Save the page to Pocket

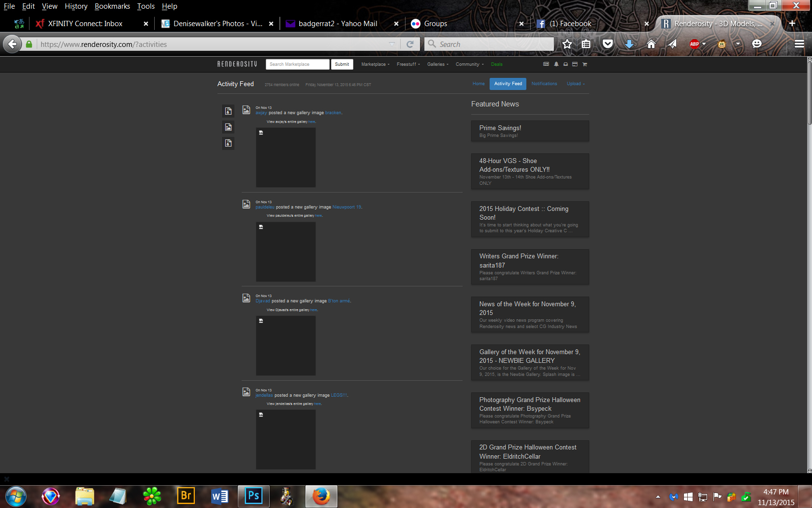(x=608, y=44)
